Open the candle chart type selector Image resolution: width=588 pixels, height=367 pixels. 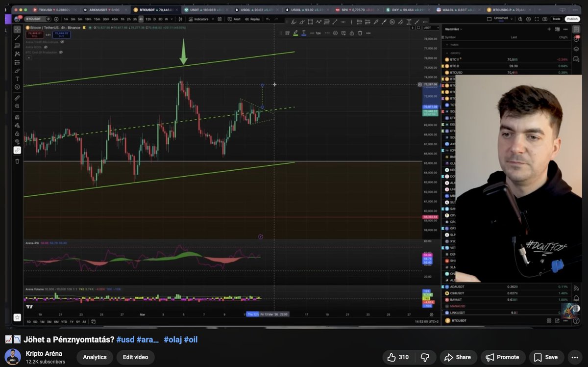(180, 19)
